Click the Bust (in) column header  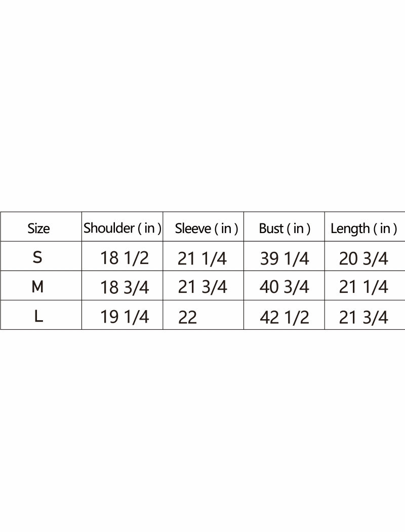[285, 229]
